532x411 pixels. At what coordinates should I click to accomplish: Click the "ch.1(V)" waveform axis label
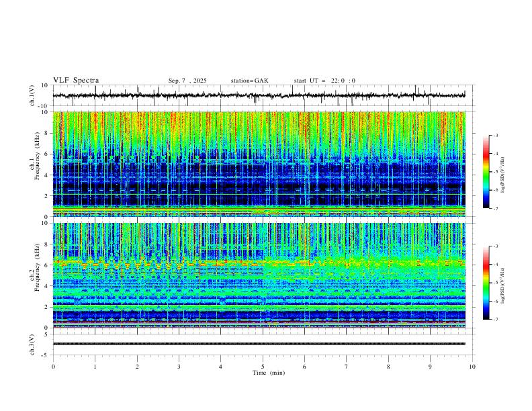point(32,95)
